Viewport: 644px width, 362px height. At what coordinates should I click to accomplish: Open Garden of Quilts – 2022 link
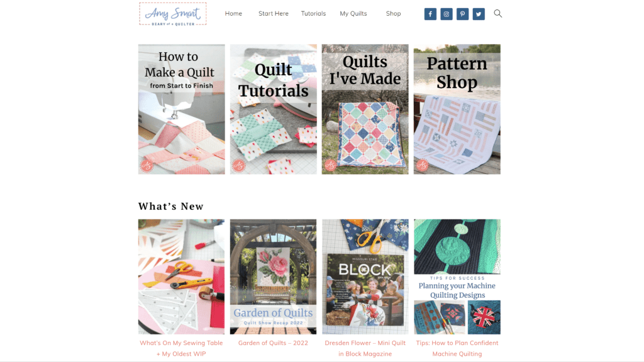click(x=273, y=343)
